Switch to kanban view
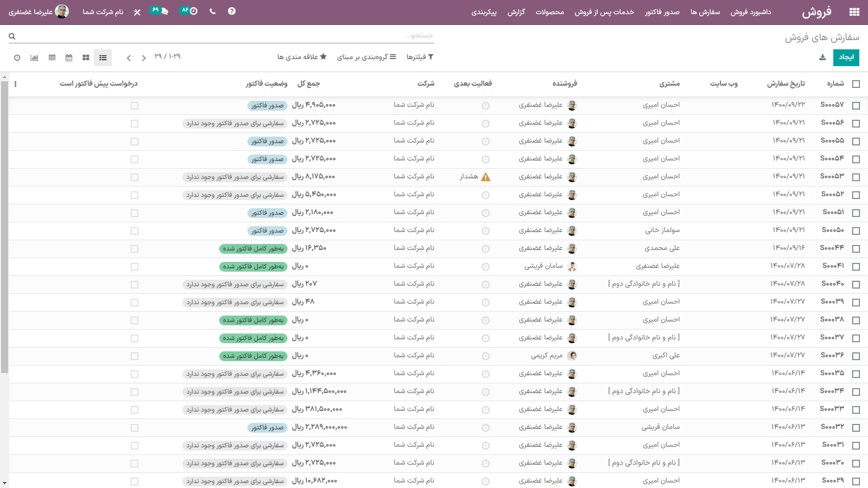Viewport: 868px width, 488px height. pyautogui.click(x=86, y=57)
